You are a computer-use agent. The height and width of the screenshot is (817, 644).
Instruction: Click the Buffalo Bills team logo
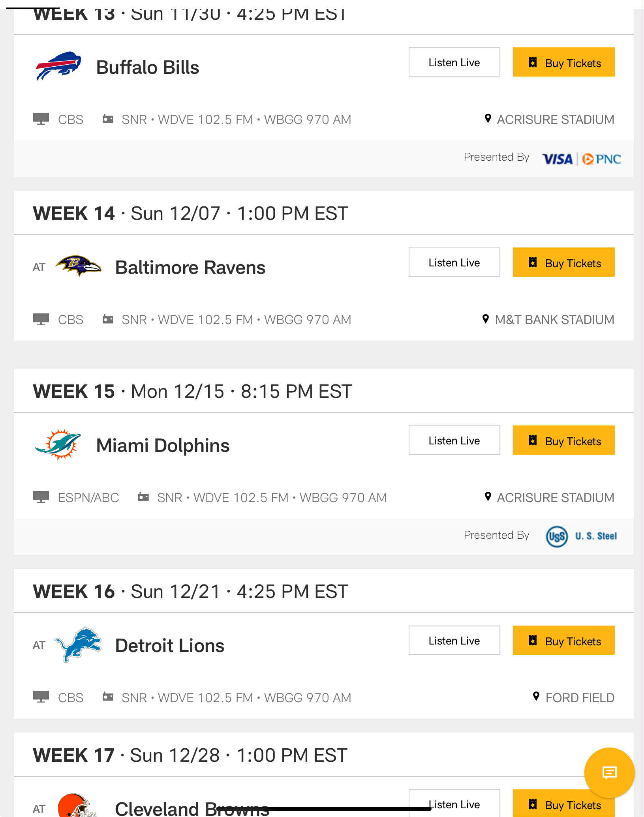[58, 66]
